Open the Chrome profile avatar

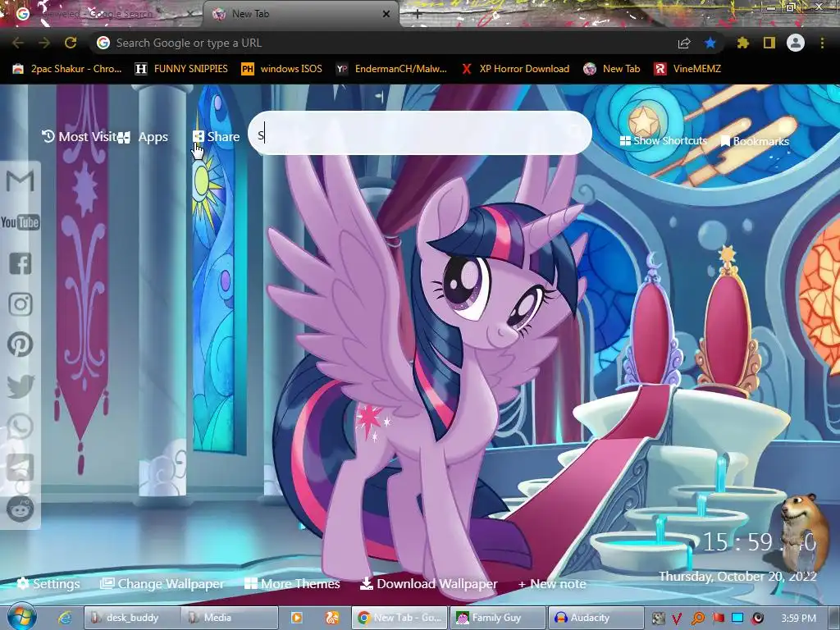click(x=796, y=43)
